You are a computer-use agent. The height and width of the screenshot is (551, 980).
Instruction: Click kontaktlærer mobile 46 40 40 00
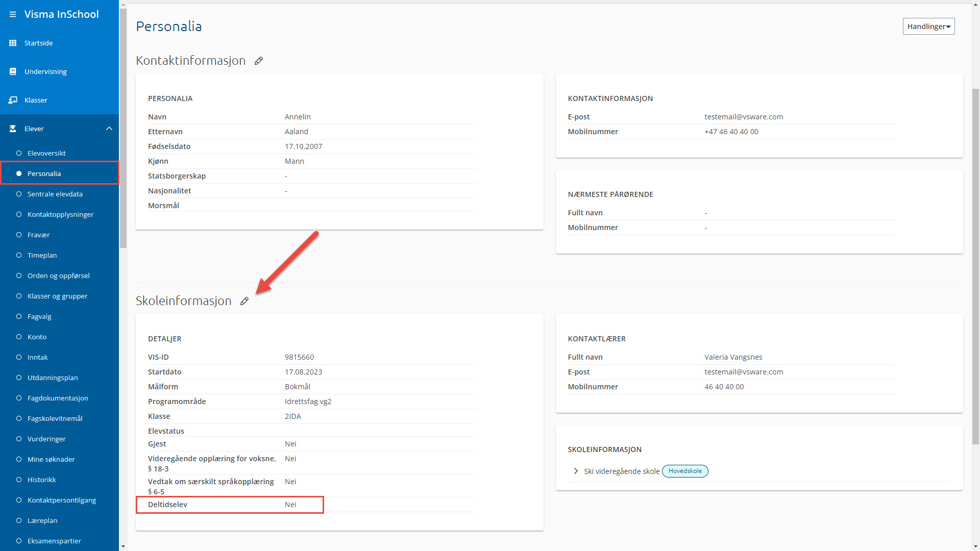click(x=724, y=387)
